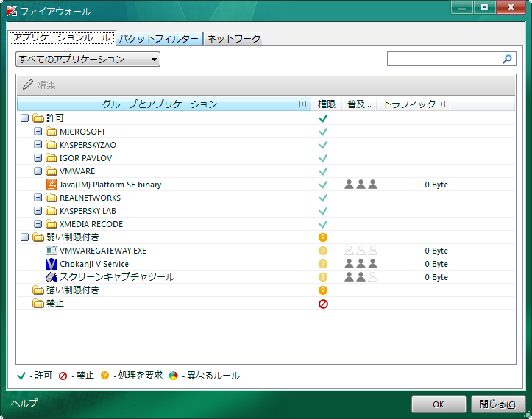Click the orange prompt icon for 強い制限付き

[323, 290]
